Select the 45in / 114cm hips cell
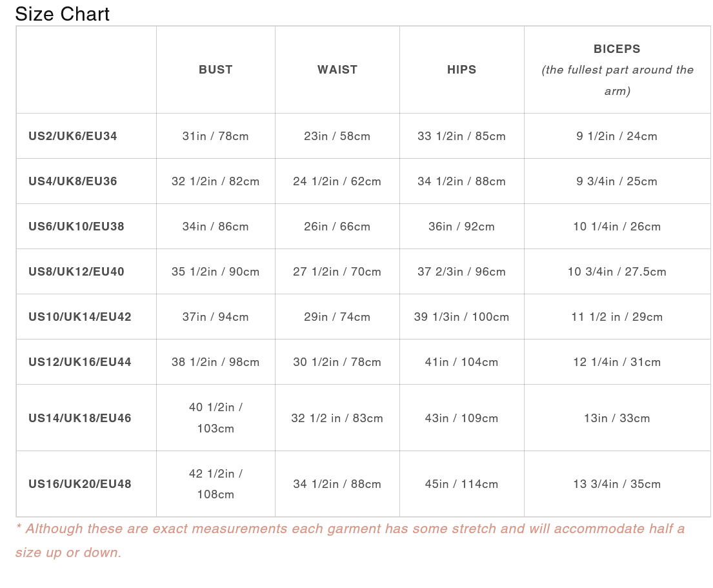The height and width of the screenshot is (588, 713). click(x=462, y=484)
